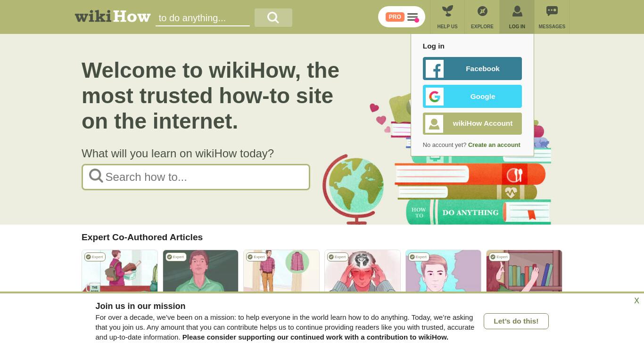Focus the header 'to do anything...' field
644x349 pixels.
[203, 18]
